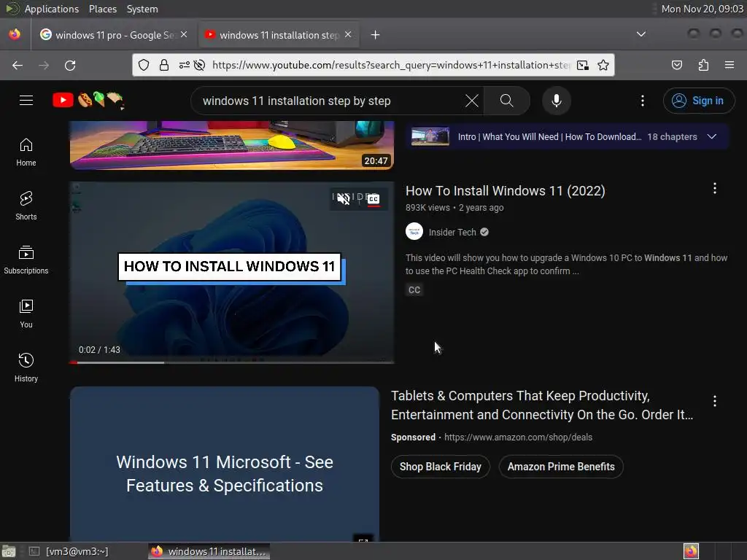The width and height of the screenshot is (747, 560).
Task: Open YouTube settings three-dot menu
Action: (x=642, y=101)
